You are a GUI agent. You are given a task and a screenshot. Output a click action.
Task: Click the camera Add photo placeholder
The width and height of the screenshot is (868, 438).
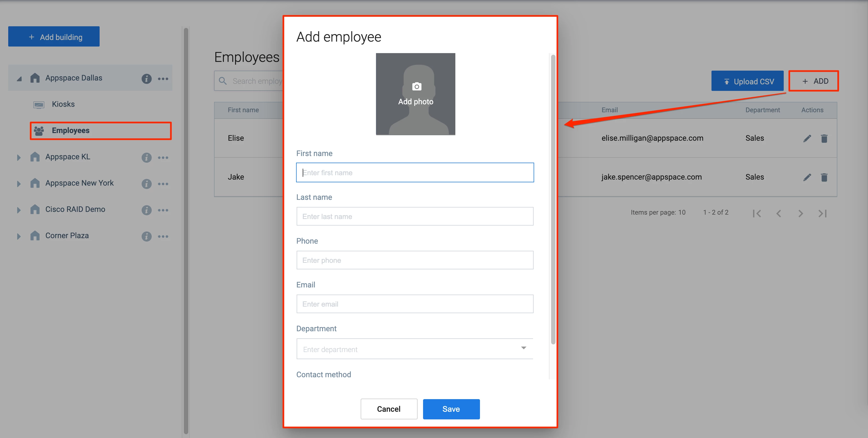click(415, 94)
